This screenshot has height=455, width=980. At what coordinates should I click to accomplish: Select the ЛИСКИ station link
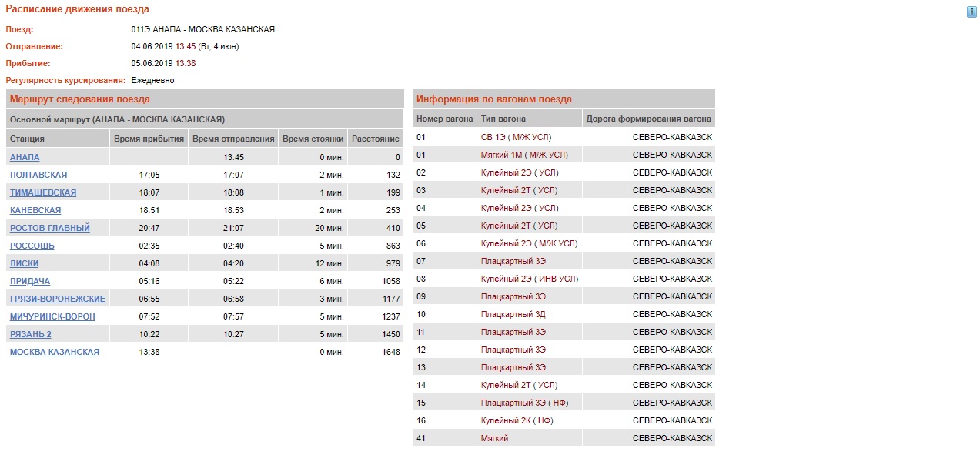pos(25,263)
